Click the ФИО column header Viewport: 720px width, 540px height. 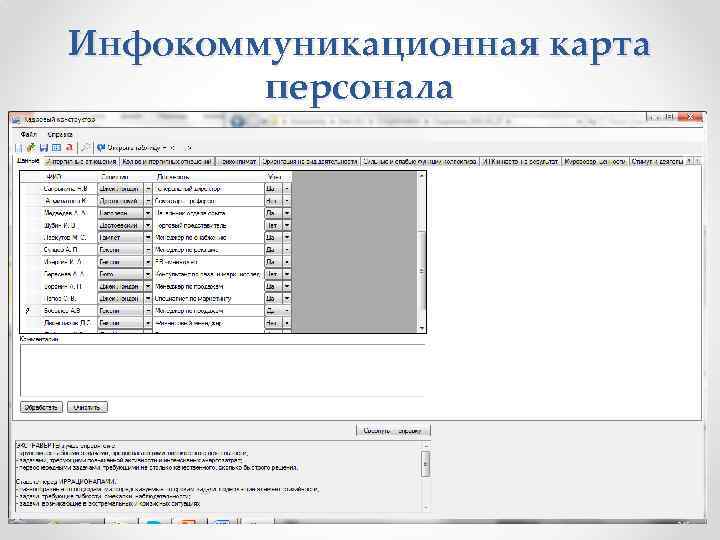[69, 177]
